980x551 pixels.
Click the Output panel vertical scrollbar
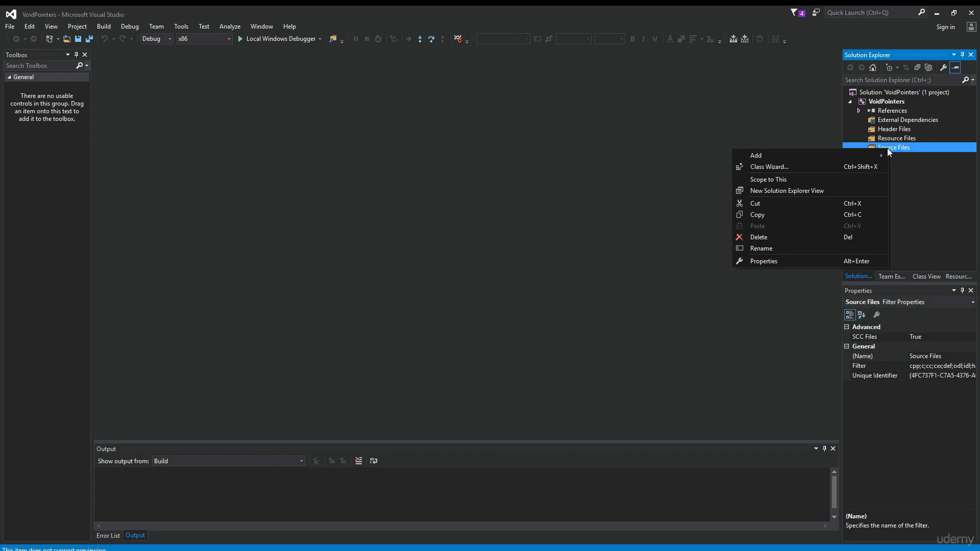pos(834,494)
